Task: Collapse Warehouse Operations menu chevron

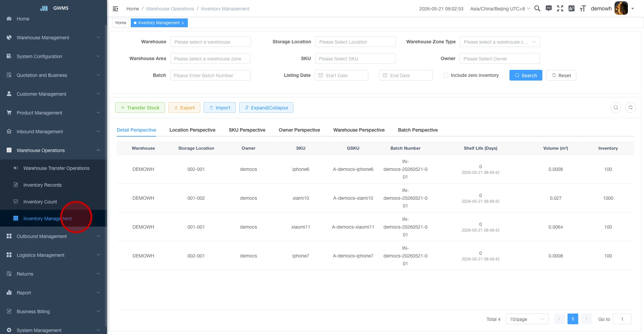Action: tap(98, 150)
